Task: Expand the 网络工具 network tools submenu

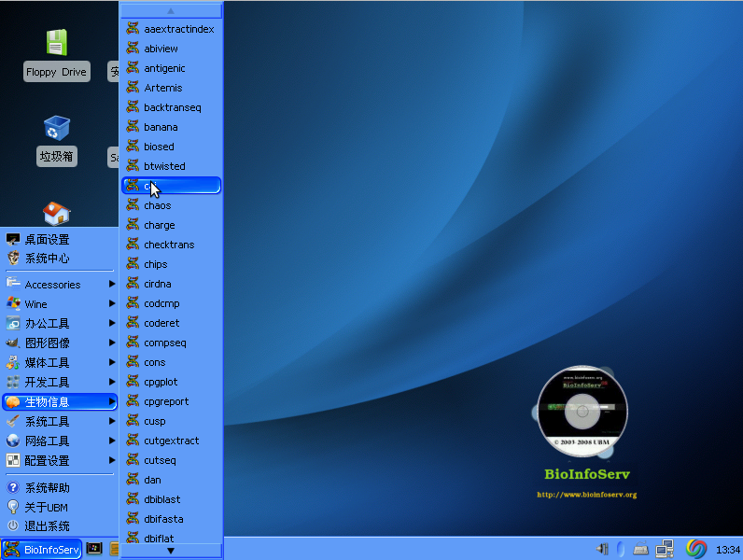Action: point(60,441)
